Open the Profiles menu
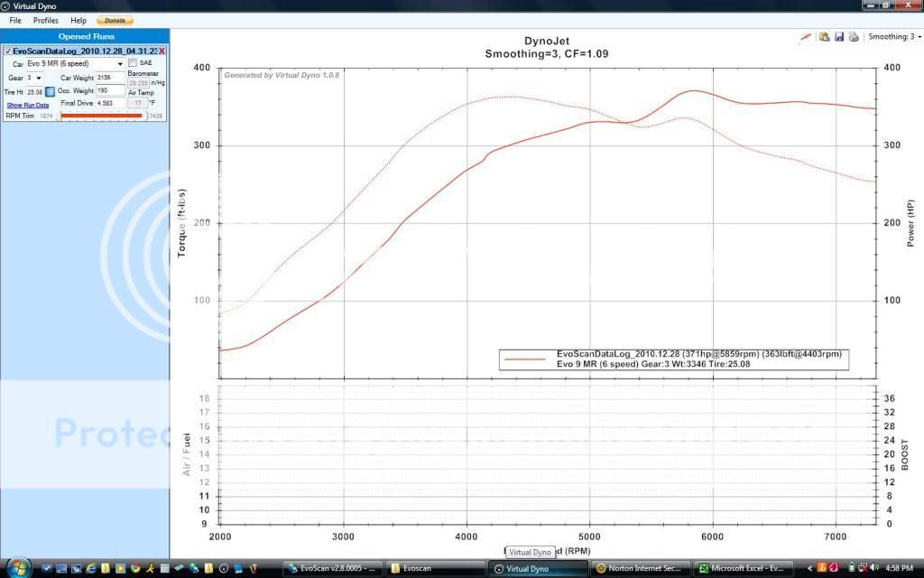 point(46,20)
